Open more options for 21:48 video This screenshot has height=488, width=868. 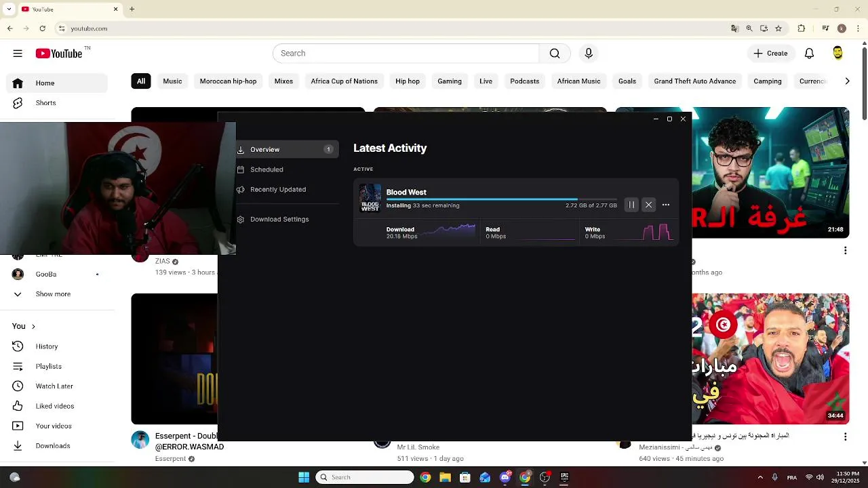click(845, 251)
